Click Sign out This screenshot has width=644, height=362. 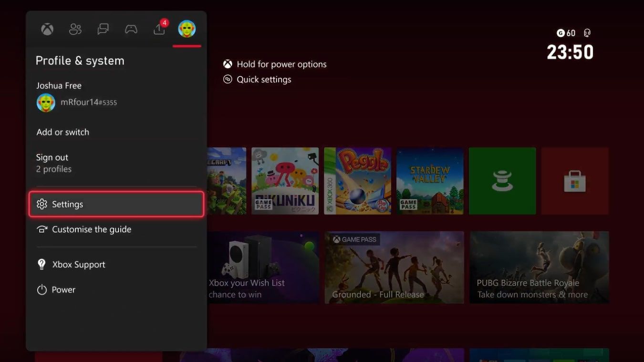coord(52,157)
